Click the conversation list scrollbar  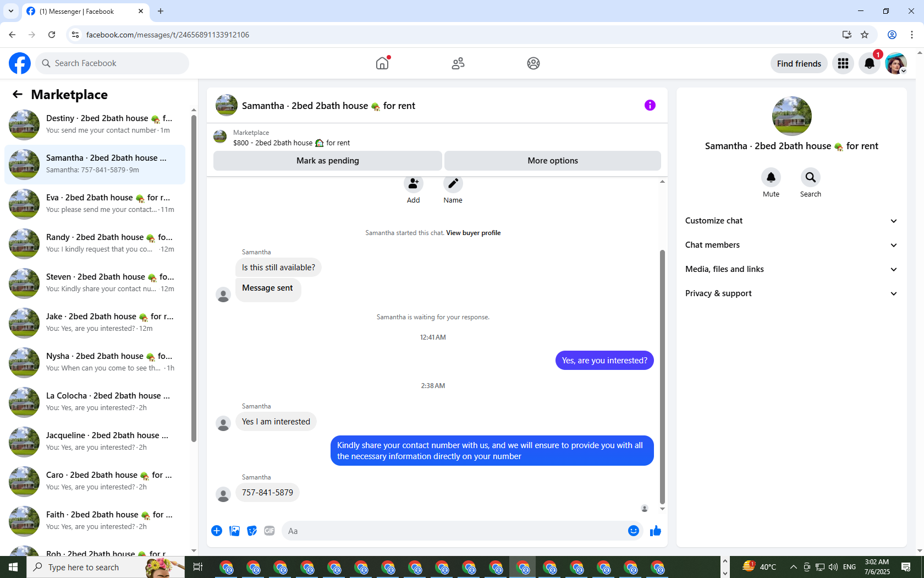[194, 278]
